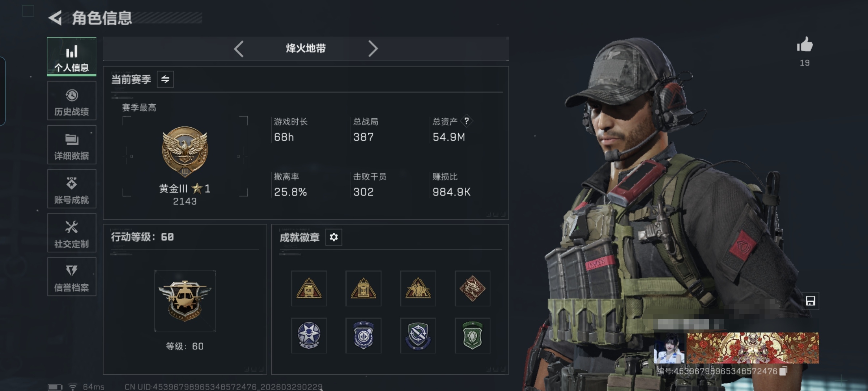Select the 个人信息 tab
This screenshot has height=391, width=868.
[72, 57]
